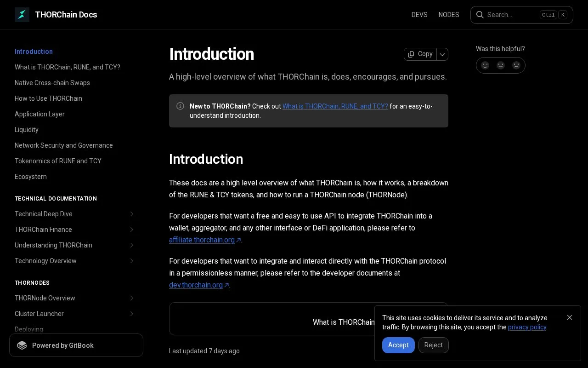The width and height of the screenshot is (588, 368).
Task: Click the THORNode Overview label
Action: coord(45,298)
